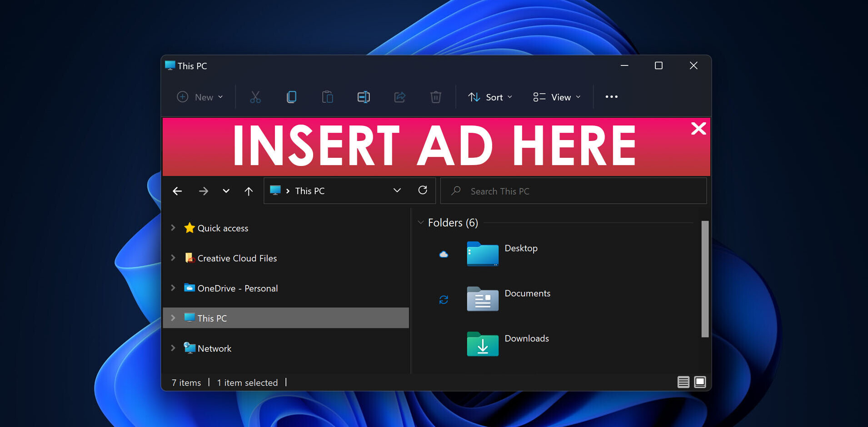This screenshot has width=868, height=427.
Task: Go up one folder level
Action: [x=249, y=191]
